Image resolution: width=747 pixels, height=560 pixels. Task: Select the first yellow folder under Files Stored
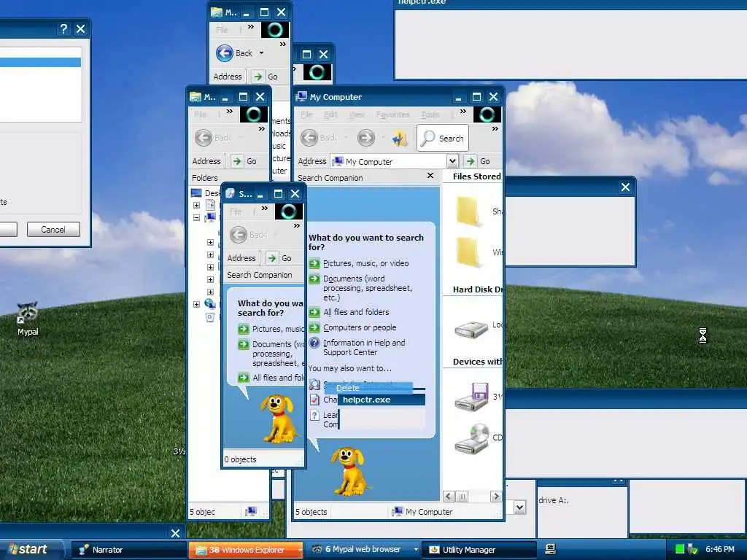468,211
